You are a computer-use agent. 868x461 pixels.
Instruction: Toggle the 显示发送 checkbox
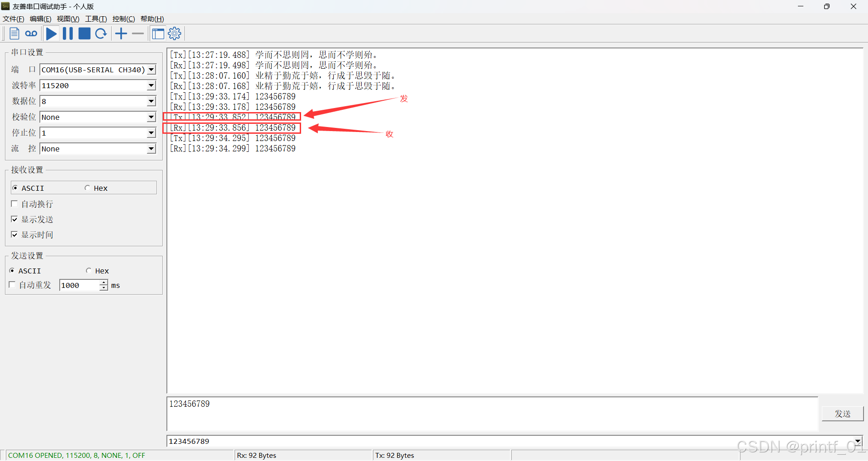[x=14, y=219]
